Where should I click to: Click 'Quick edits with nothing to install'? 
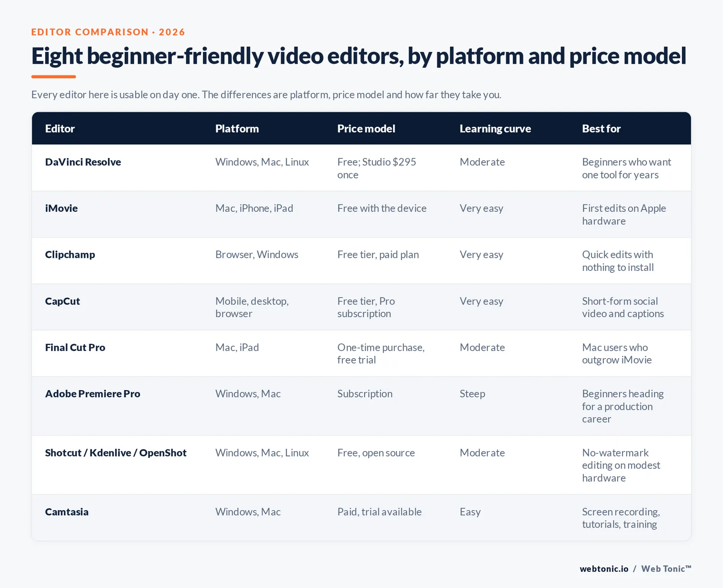618,261
